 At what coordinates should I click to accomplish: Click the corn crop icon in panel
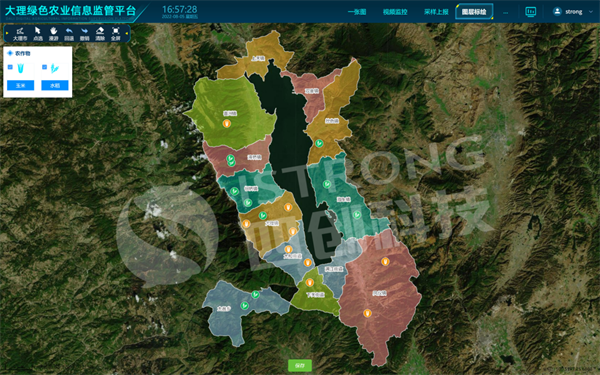tap(20, 68)
